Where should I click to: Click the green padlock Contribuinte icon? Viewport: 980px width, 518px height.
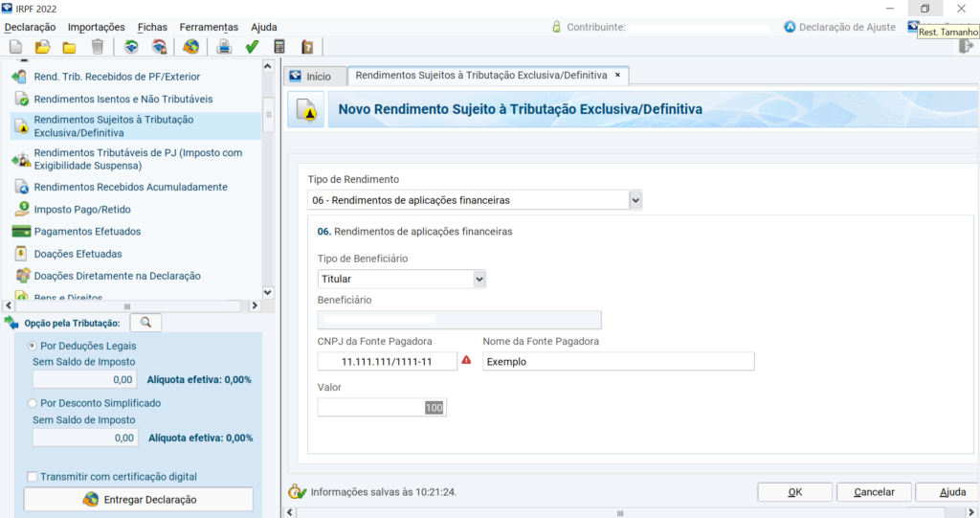point(556,27)
